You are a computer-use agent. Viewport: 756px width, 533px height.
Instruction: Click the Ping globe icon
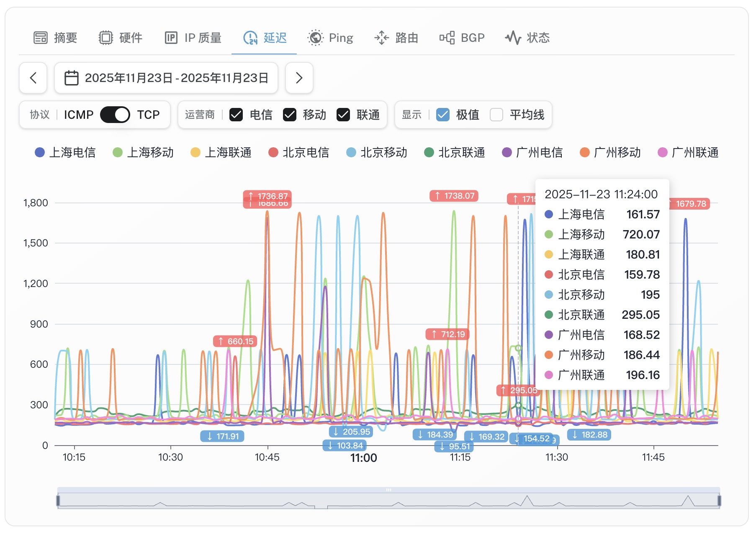click(315, 38)
